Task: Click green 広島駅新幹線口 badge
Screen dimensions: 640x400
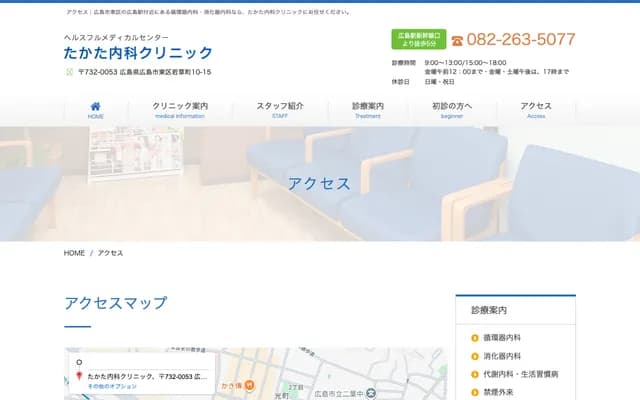Action: pyautogui.click(x=419, y=39)
